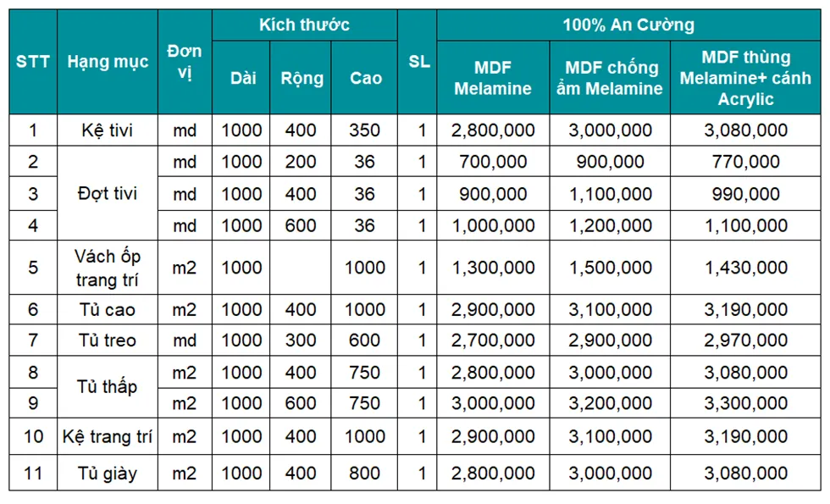Select the Tủ giày cell

pyautogui.click(x=108, y=474)
